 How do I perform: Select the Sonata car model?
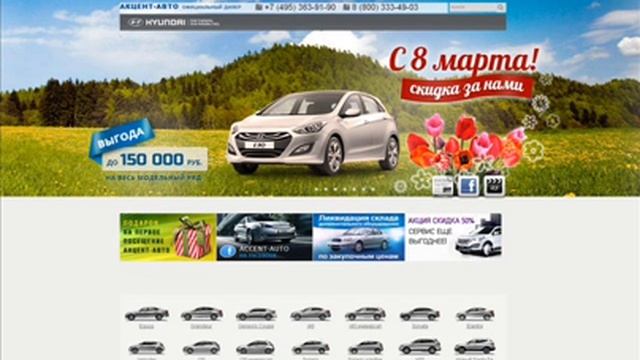[420, 317]
